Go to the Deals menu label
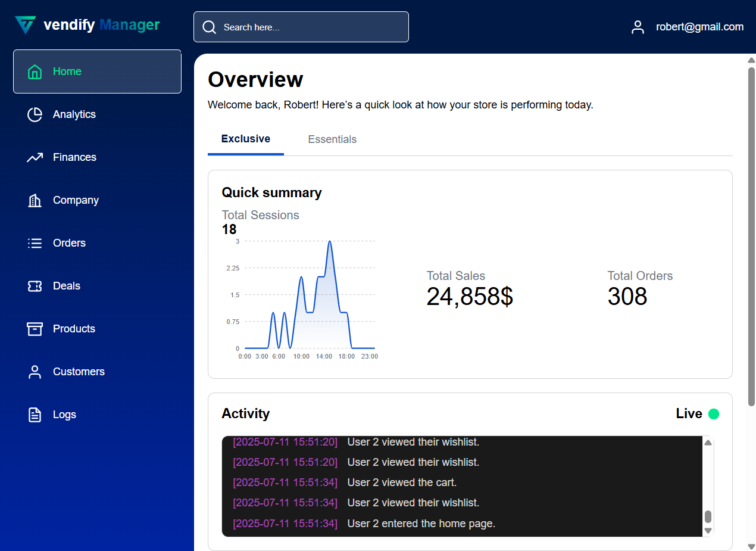Viewport: 756px width, 551px height. point(67,286)
